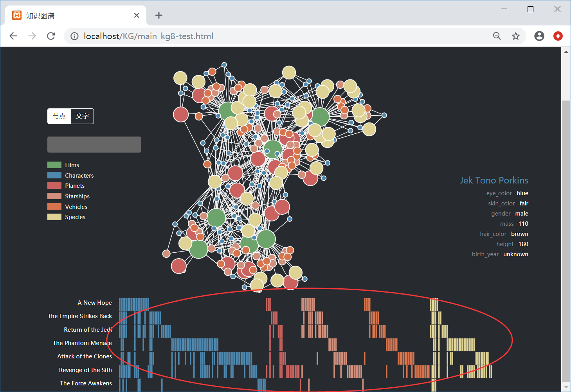
Task: Go back to the previous page
Action: 13,36
